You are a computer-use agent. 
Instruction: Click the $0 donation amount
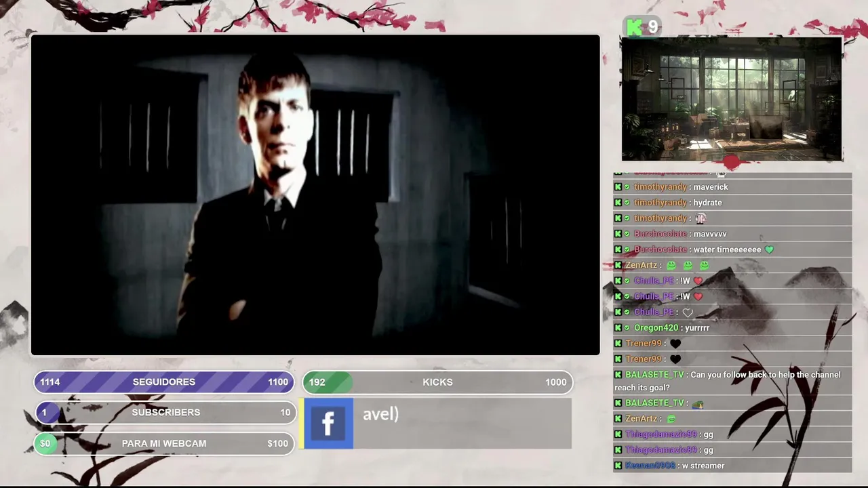pos(45,443)
